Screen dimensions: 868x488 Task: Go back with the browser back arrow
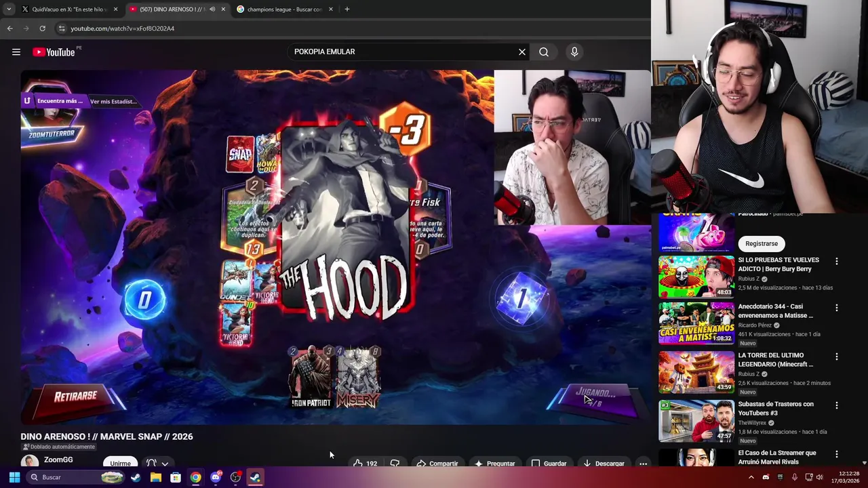[x=9, y=28]
